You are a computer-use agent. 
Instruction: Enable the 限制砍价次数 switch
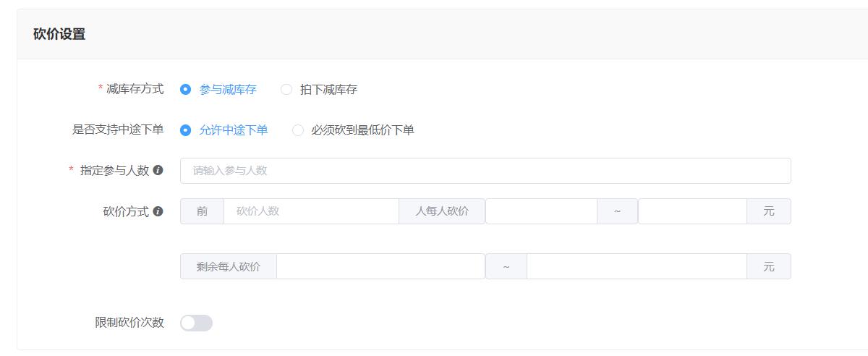point(196,323)
